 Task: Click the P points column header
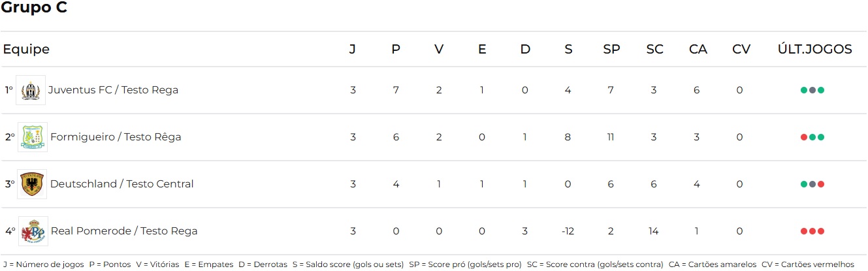point(396,50)
